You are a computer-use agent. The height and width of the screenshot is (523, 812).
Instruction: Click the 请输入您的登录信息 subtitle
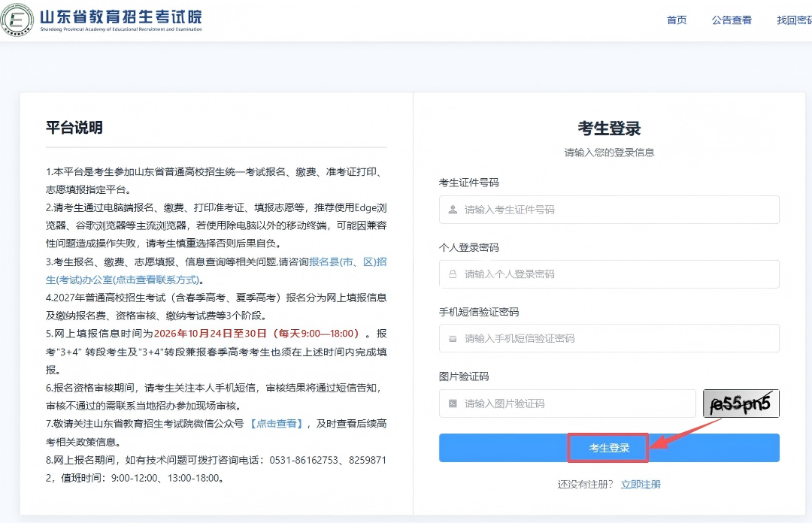[609, 153]
